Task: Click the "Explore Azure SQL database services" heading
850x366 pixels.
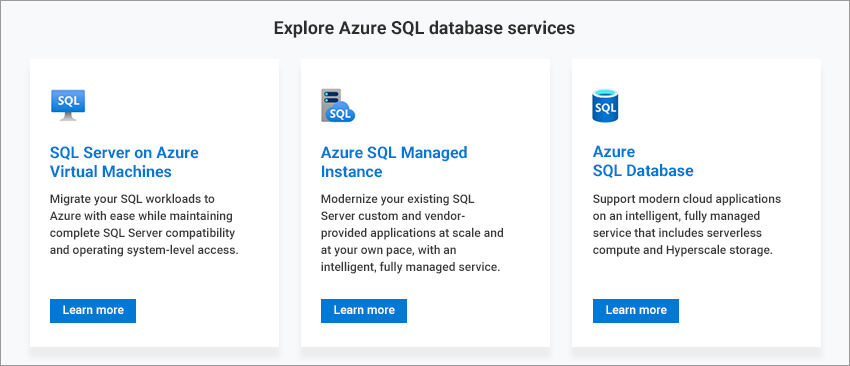Action: [424, 28]
